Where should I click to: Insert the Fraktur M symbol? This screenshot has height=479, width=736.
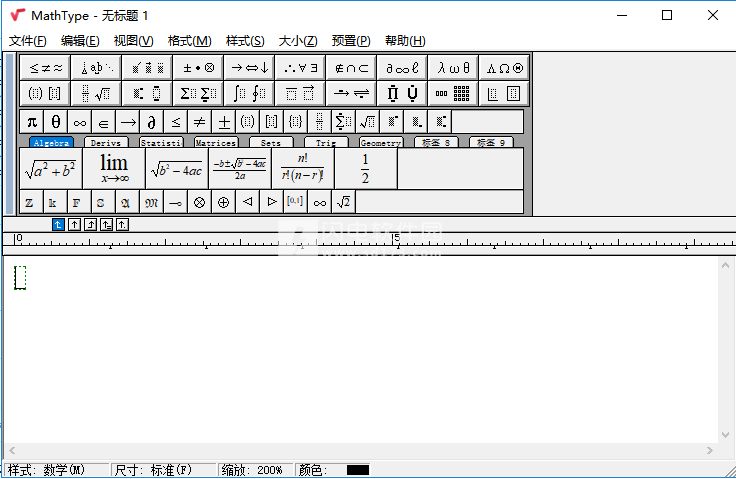152,202
